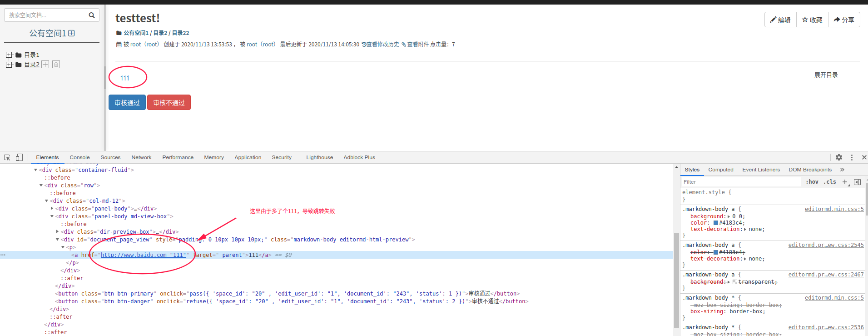
Task: Click the folder icon of 目录1
Action: (x=19, y=55)
